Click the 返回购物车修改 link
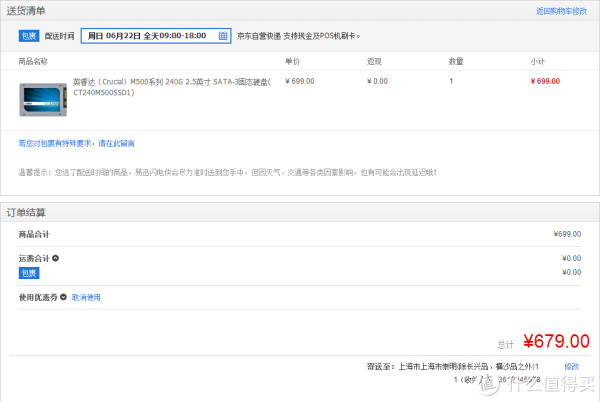This screenshot has height=401, width=600. tap(561, 11)
